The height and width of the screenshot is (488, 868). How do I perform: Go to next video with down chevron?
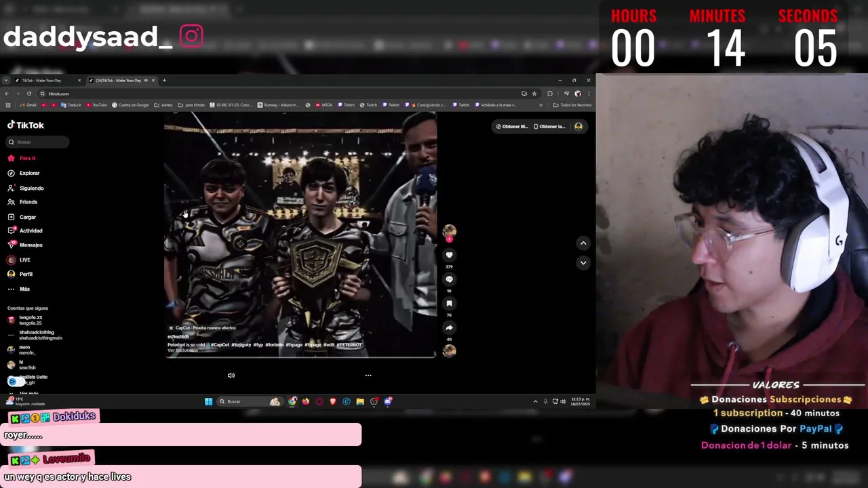coord(583,262)
